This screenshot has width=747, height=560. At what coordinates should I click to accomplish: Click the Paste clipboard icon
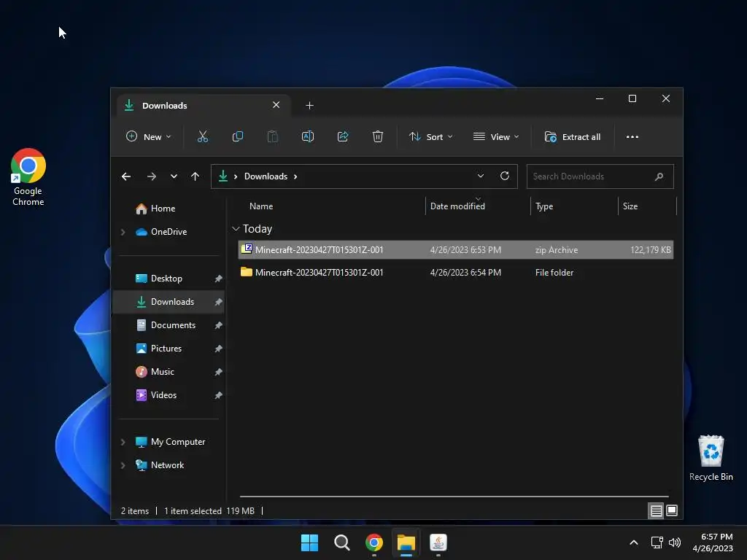(x=273, y=136)
